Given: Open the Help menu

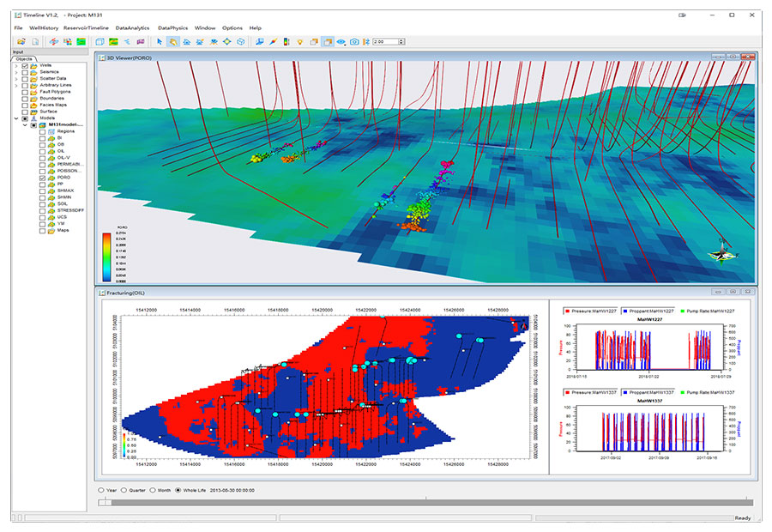Looking at the screenshot, I should (255, 28).
